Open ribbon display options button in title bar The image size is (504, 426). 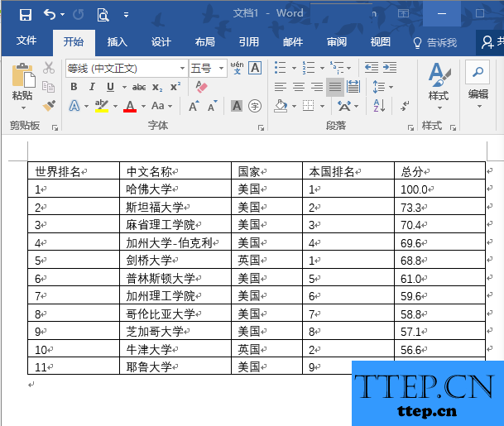[x=403, y=13]
